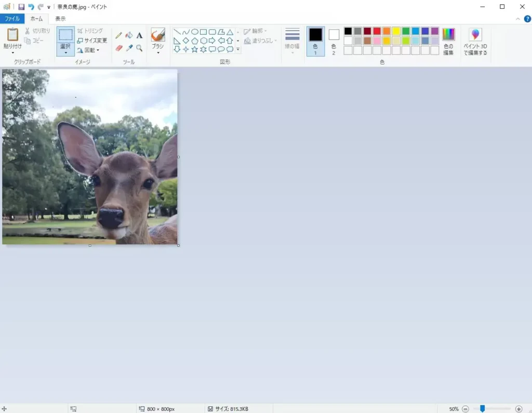Select the Color picker eyedropper tool
Screen dimensions: 532x413
[x=129, y=48]
